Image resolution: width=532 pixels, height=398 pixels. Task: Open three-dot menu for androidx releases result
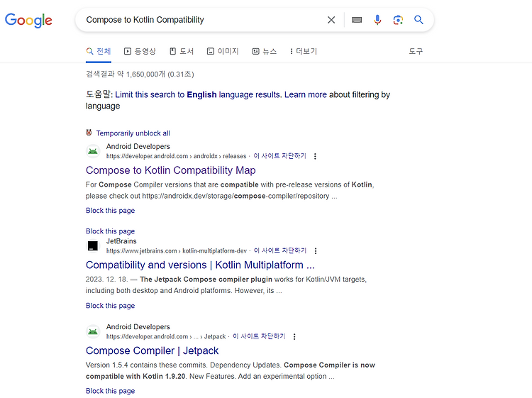point(315,156)
